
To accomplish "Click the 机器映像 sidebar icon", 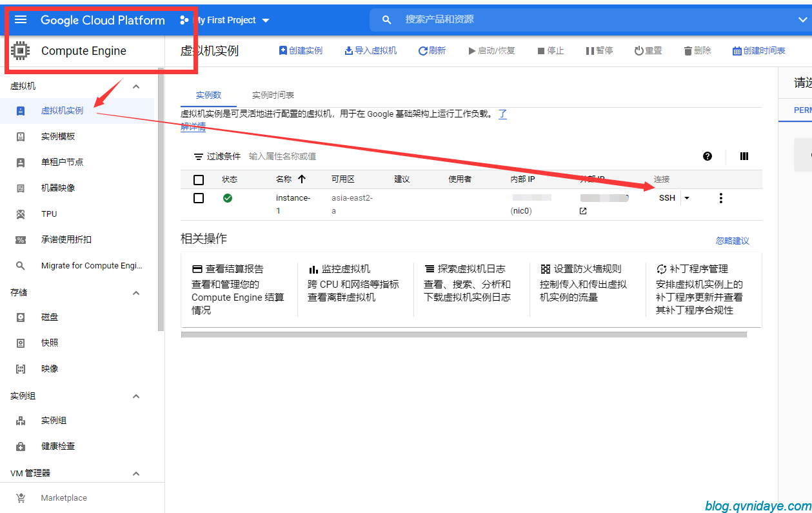I will pyautogui.click(x=21, y=188).
